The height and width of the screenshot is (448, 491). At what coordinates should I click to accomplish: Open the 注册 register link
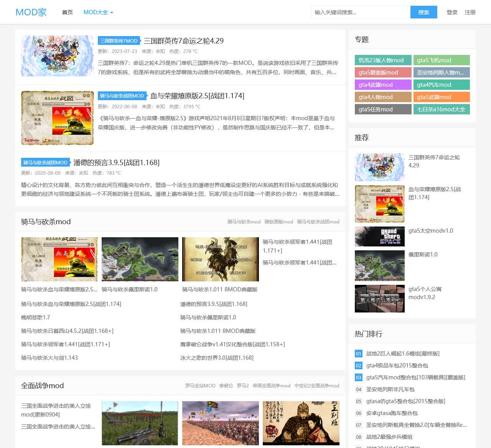pos(470,12)
